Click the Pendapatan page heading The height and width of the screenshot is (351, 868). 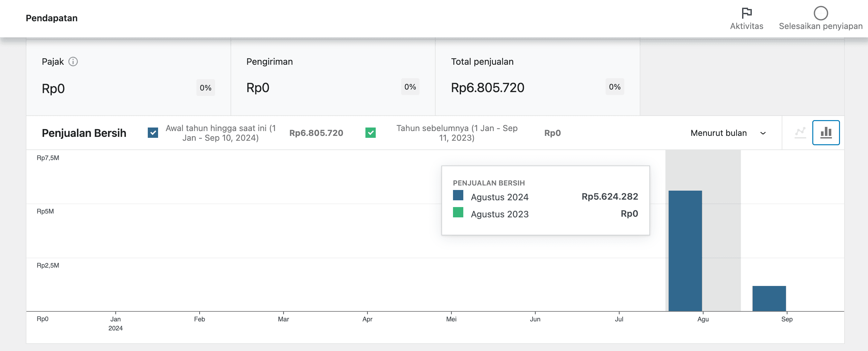pyautogui.click(x=51, y=18)
